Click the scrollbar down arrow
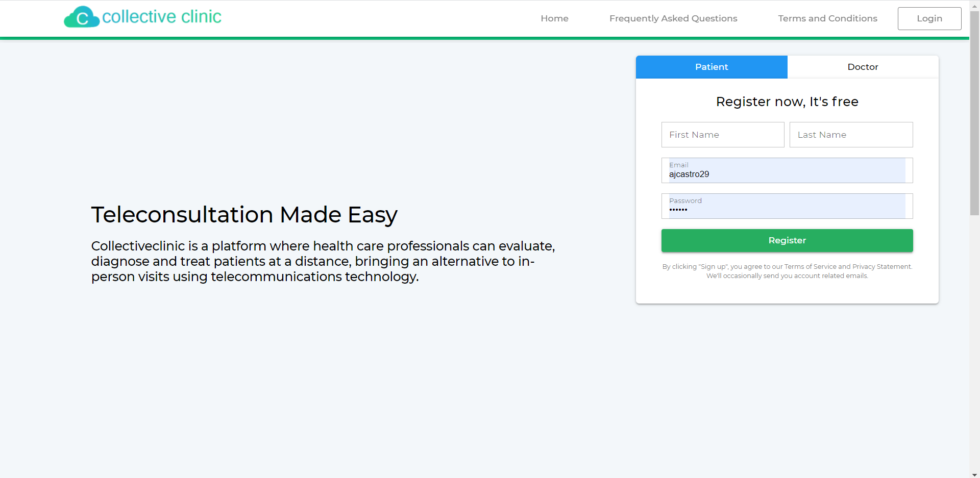980x478 pixels. tap(974, 474)
